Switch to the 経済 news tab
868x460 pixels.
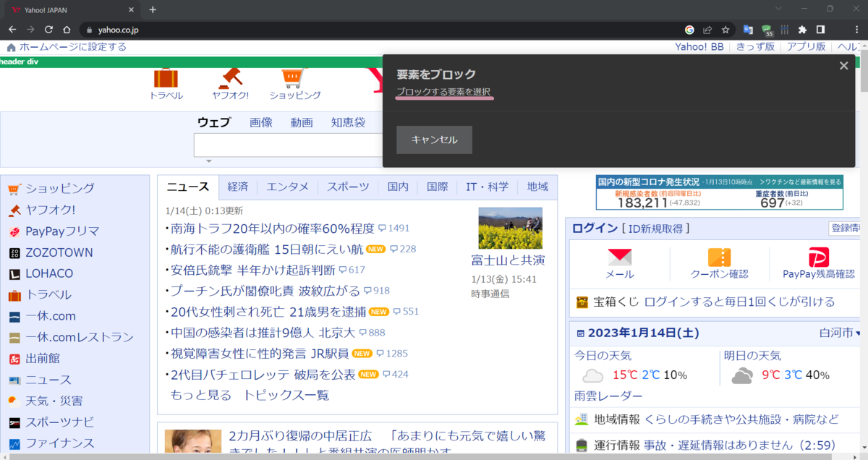pos(237,187)
